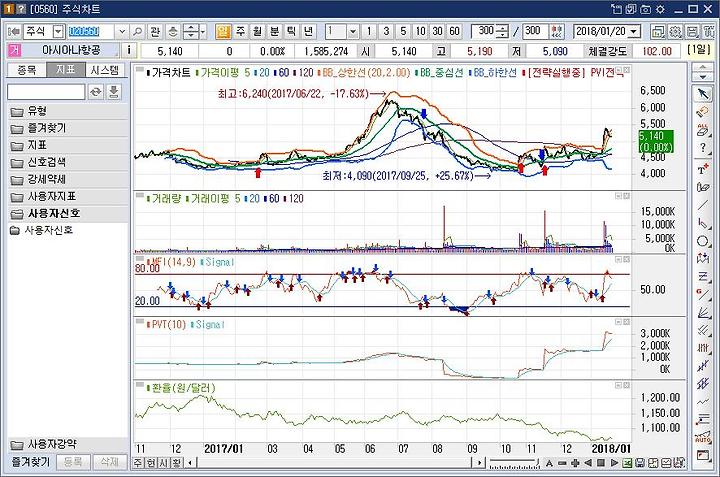Switch to the 종목 tab
720x477 pixels.
26,70
